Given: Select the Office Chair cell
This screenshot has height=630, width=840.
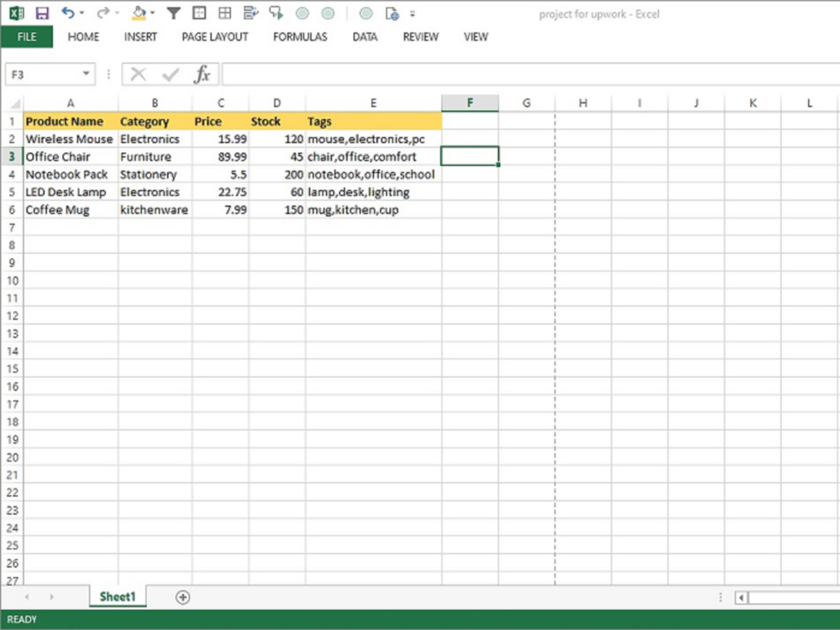Looking at the screenshot, I should 71,157.
